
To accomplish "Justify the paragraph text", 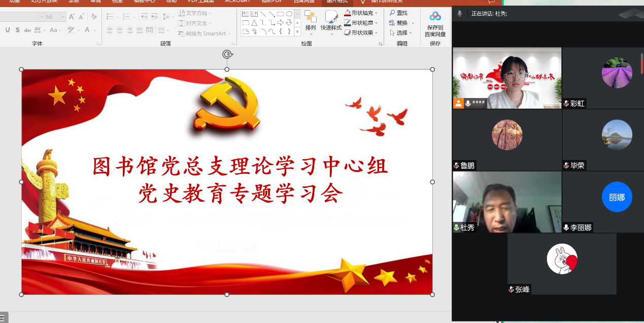I will click(140, 30).
